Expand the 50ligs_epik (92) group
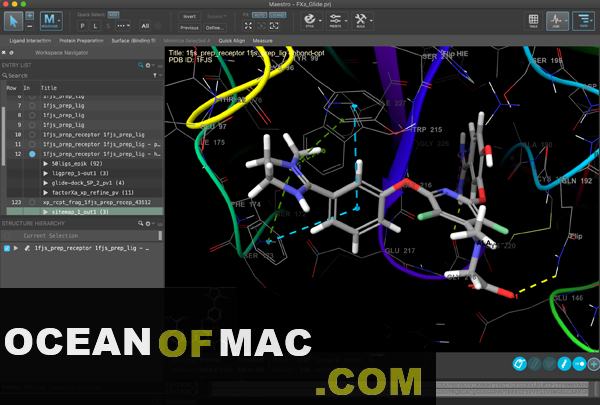The image size is (600, 405). pyautogui.click(x=46, y=163)
